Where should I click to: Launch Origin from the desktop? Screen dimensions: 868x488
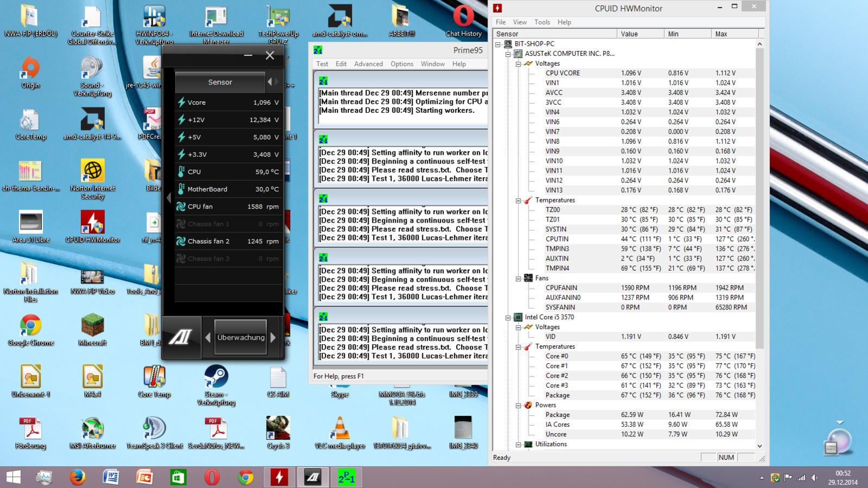coord(30,72)
